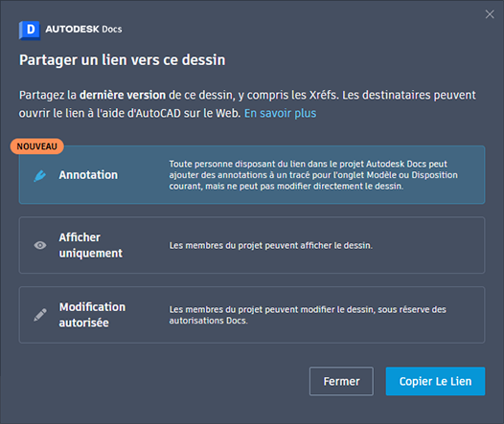
Task: Click the Autodesk Docs logo icon
Action: tap(30, 31)
